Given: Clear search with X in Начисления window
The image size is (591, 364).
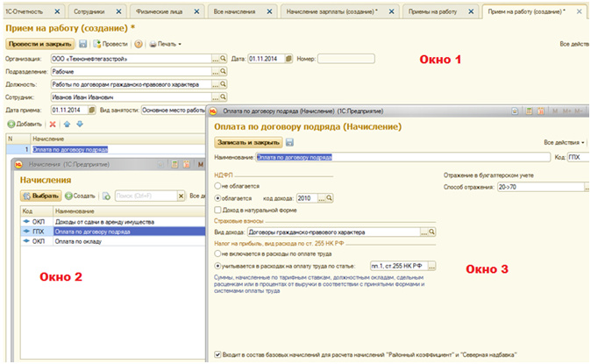Looking at the screenshot, I should click(x=181, y=196).
